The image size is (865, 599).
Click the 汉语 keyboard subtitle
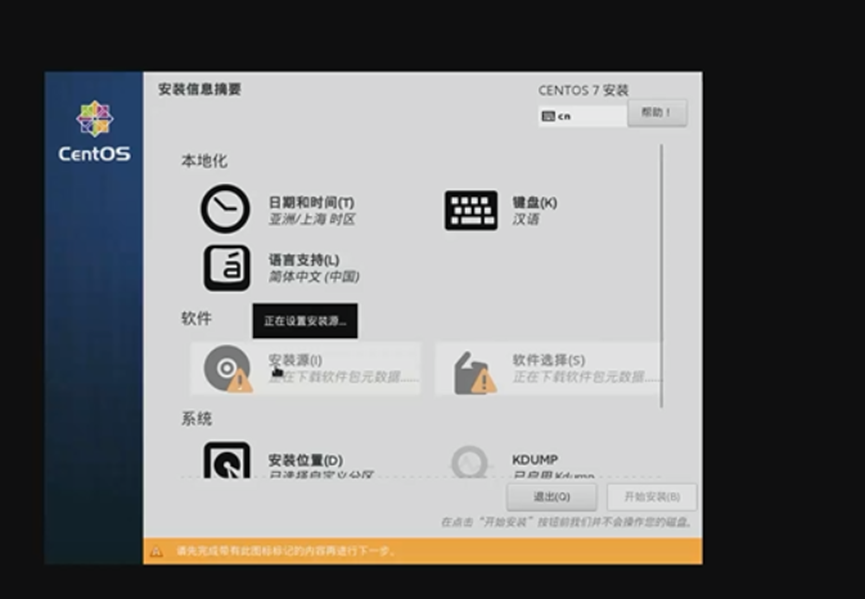tap(526, 220)
